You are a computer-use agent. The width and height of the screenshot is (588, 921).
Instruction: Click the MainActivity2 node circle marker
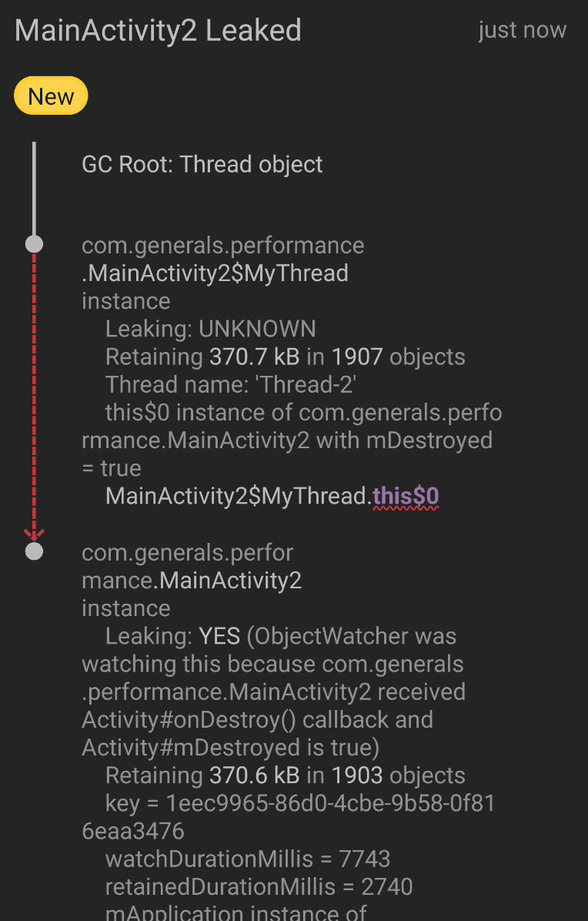tap(34, 551)
